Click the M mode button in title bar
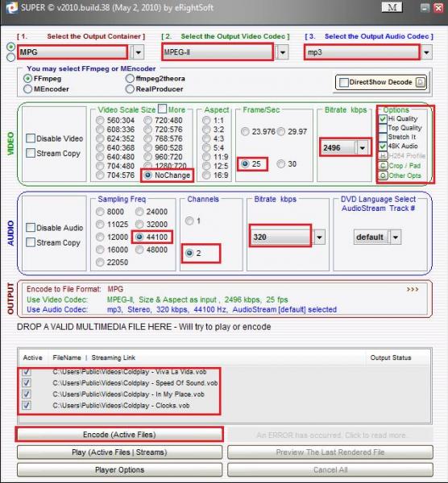The image size is (448, 483). point(392,7)
